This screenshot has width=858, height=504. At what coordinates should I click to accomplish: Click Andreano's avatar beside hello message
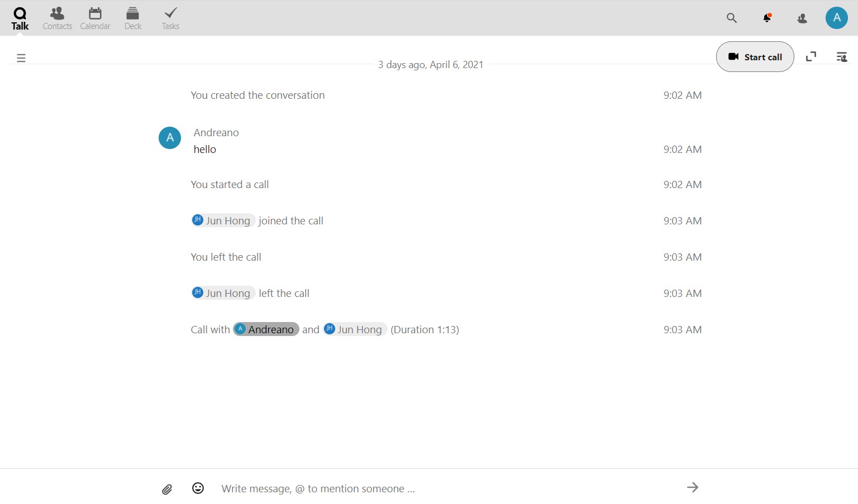(170, 138)
